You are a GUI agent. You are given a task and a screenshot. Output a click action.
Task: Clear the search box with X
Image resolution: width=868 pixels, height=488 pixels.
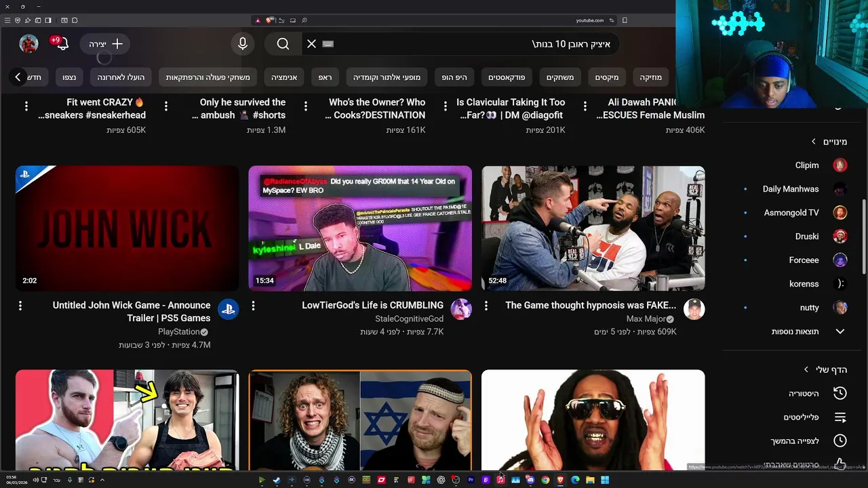[311, 44]
